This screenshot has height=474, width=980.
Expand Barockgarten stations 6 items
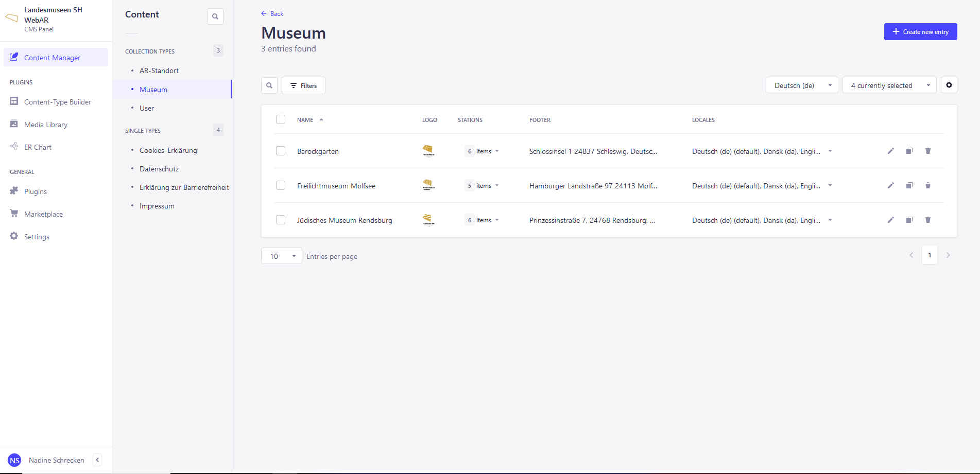(482, 151)
